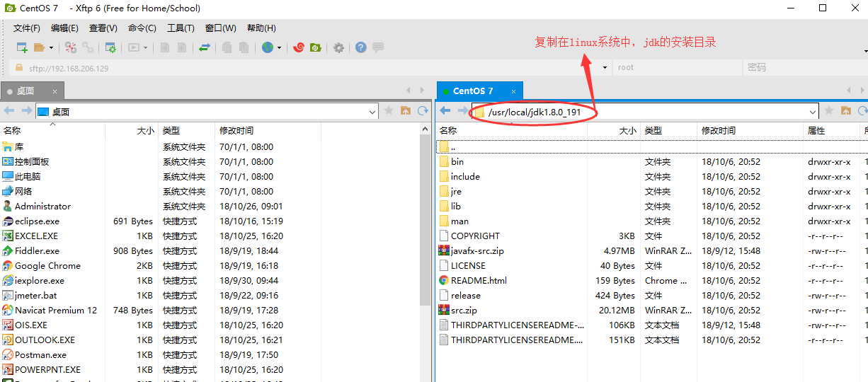Click the play-style terminal toolbar icon
The width and height of the screenshot is (868, 382).
[x=133, y=47]
